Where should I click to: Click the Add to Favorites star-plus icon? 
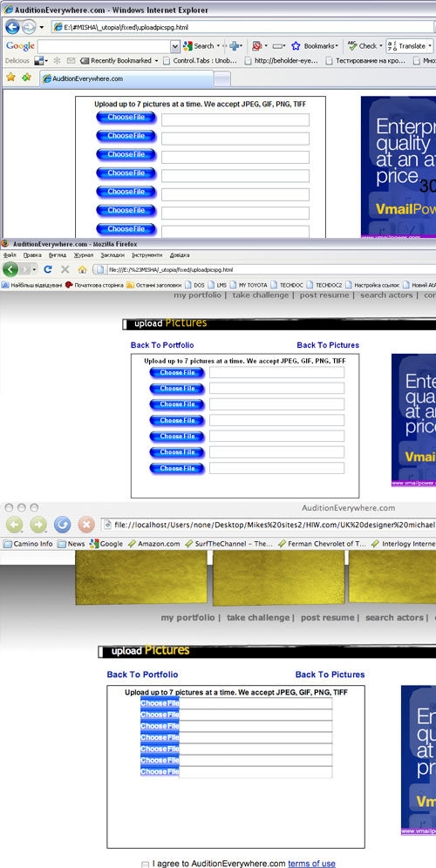click(26, 78)
